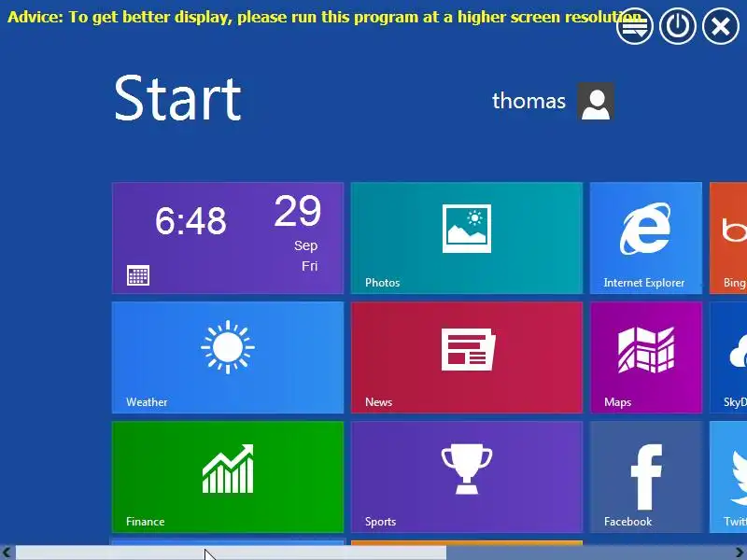
Task: Click the 6:48 time display
Action: [190, 220]
